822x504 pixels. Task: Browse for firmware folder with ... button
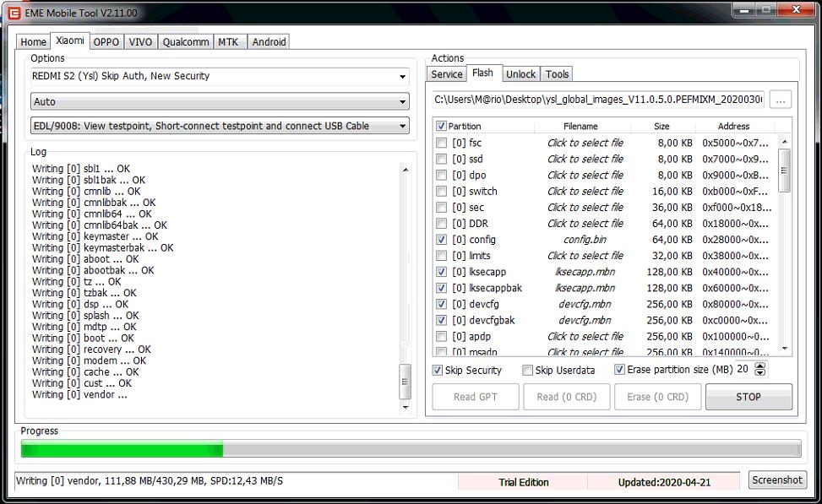click(780, 100)
